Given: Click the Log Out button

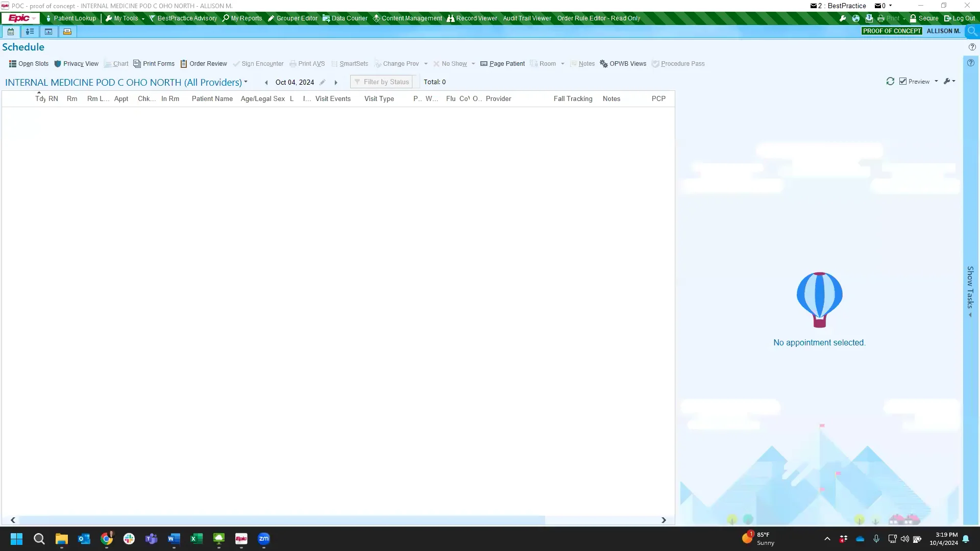Looking at the screenshot, I should 960,18.
